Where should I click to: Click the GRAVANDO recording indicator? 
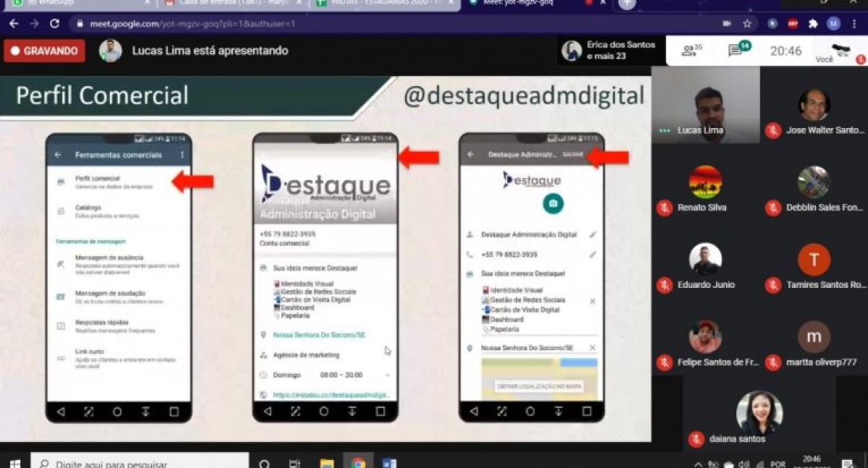click(x=44, y=51)
